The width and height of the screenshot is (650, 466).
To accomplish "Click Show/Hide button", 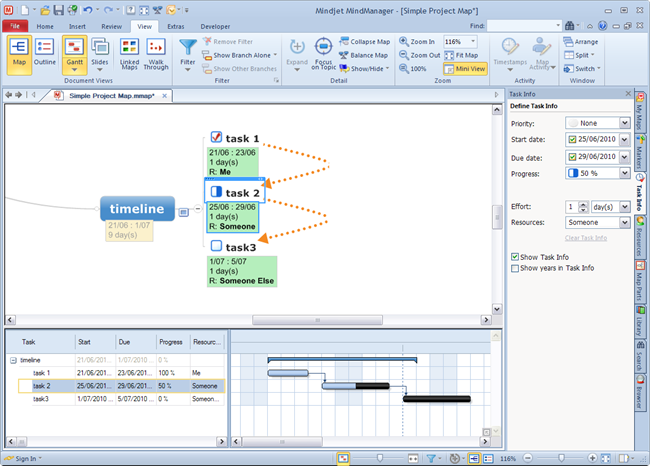I will tap(364, 68).
